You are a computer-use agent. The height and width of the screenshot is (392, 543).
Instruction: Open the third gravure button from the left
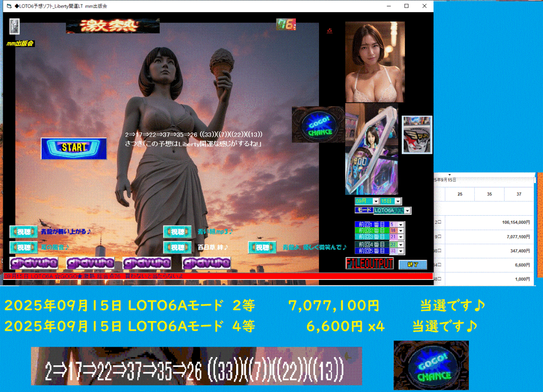click(147, 263)
